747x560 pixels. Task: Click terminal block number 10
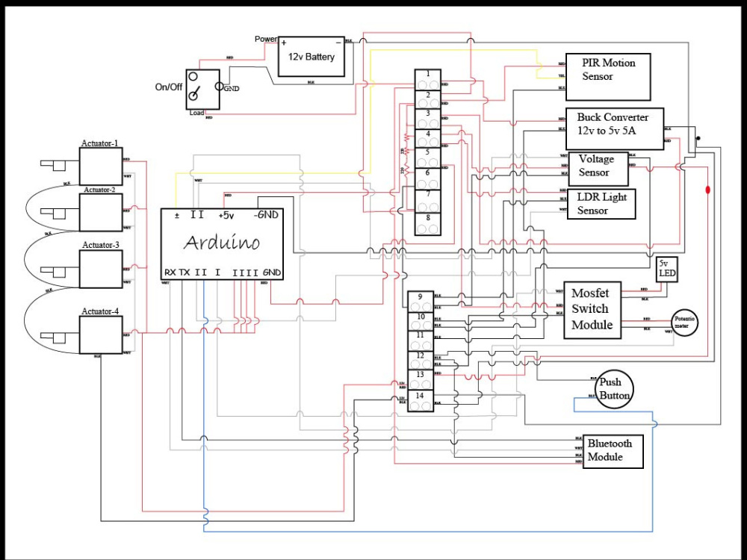421,321
